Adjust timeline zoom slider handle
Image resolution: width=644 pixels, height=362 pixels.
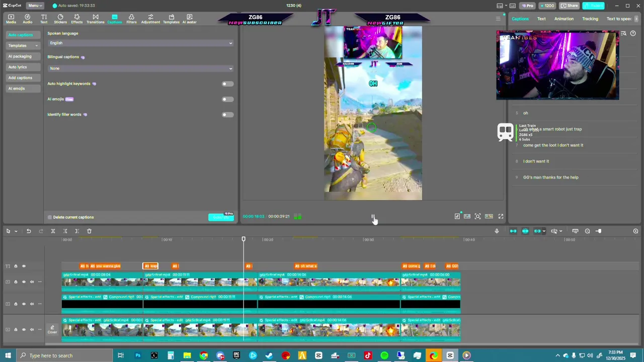(x=599, y=231)
